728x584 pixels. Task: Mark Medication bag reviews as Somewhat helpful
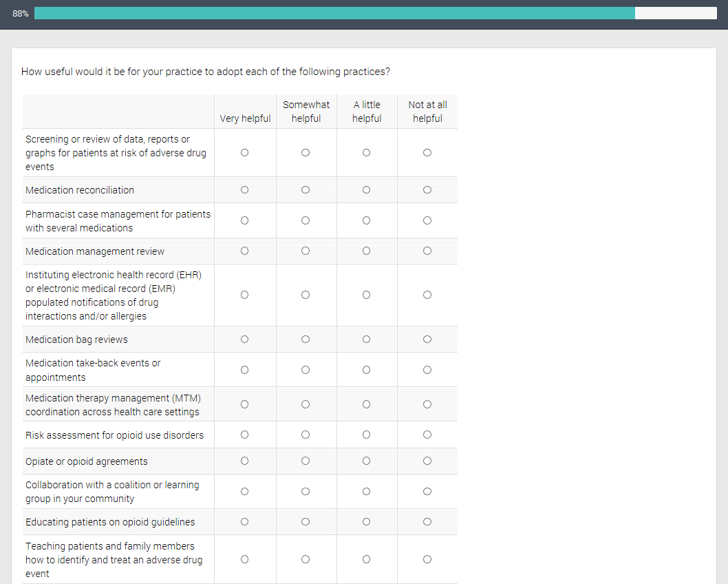click(306, 340)
